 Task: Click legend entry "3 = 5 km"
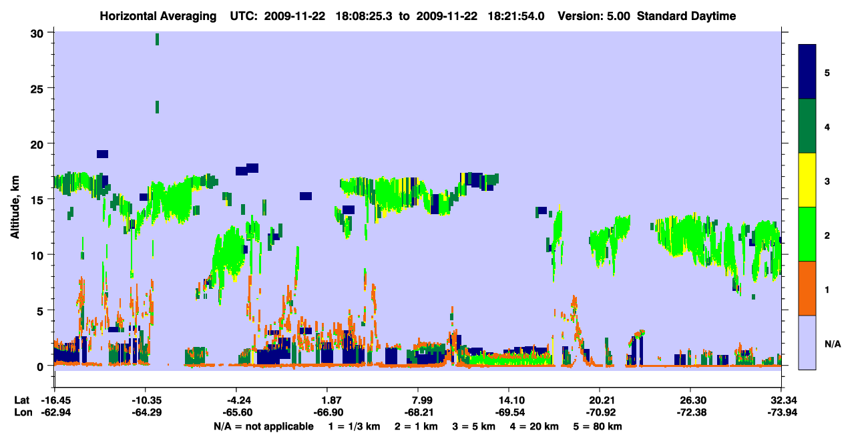coord(475,426)
